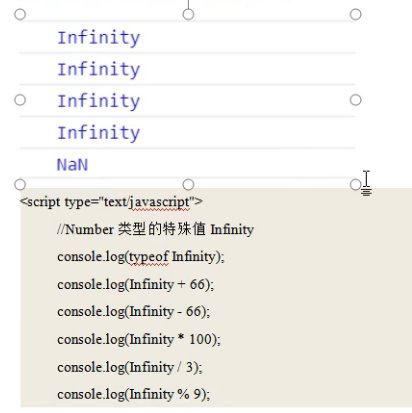Place cursor in the script type="text/javascript" line

[x=111, y=202]
